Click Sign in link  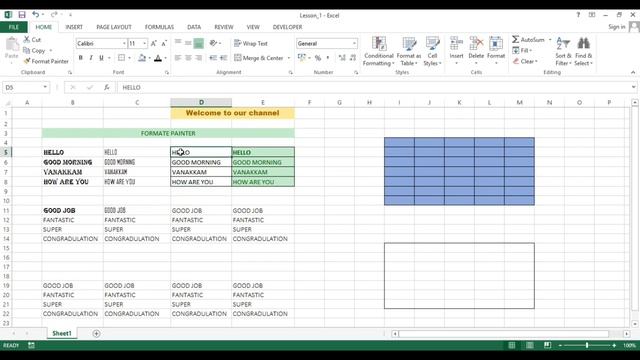tap(617, 27)
